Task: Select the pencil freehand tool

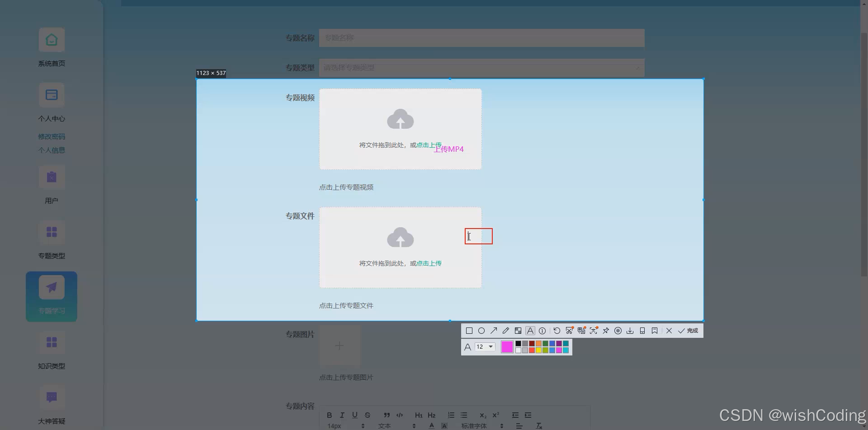Action: click(506, 330)
